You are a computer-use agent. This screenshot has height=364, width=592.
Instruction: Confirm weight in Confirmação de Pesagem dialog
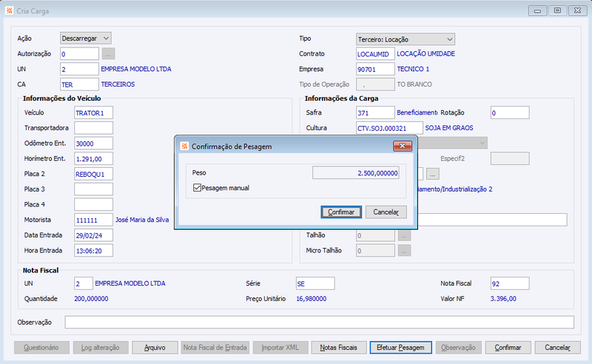tap(341, 212)
